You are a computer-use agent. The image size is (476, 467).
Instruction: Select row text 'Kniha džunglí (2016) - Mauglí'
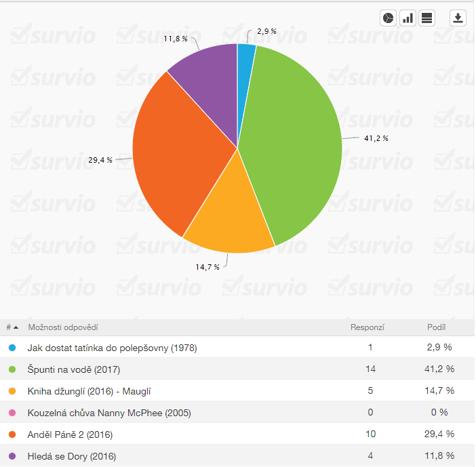[x=89, y=391]
